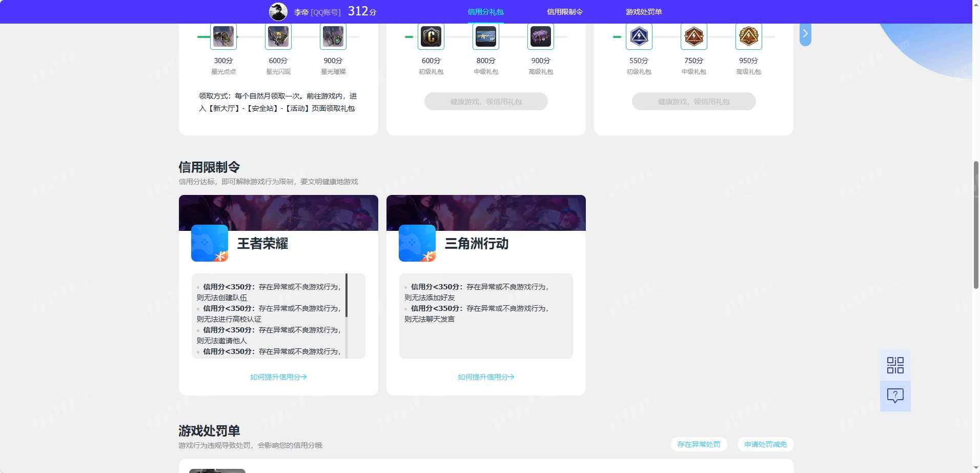980x473 pixels.
Task: Click the 王者荣耀 card banner image
Action: [x=278, y=213]
